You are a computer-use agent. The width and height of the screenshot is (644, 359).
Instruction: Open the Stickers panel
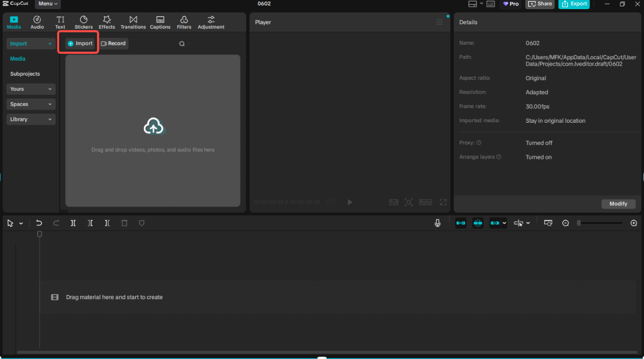(x=84, y=22)
